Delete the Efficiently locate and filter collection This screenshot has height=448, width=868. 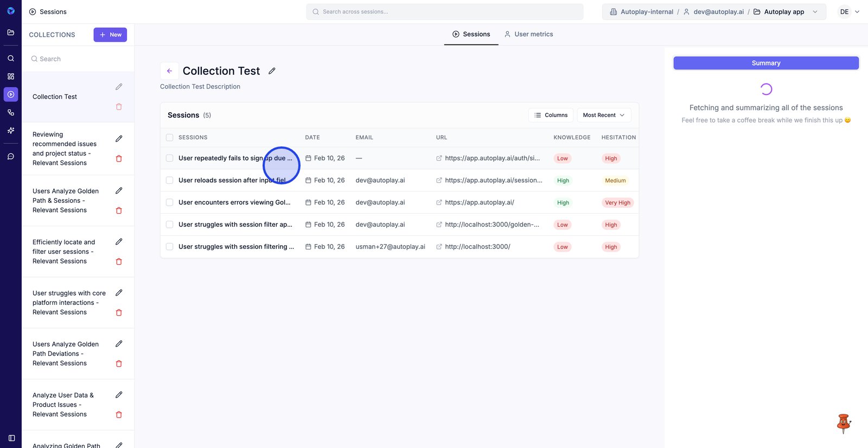pos(119,261)
